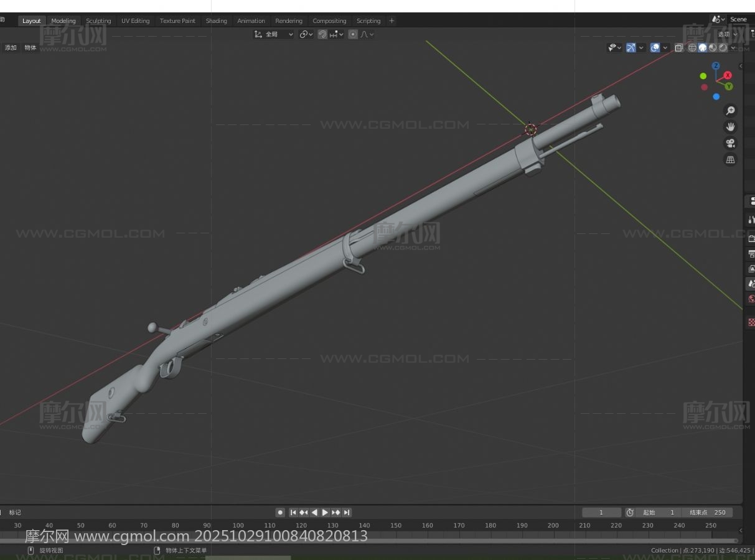Click the pan view hand icon

[x=730, y=127]
